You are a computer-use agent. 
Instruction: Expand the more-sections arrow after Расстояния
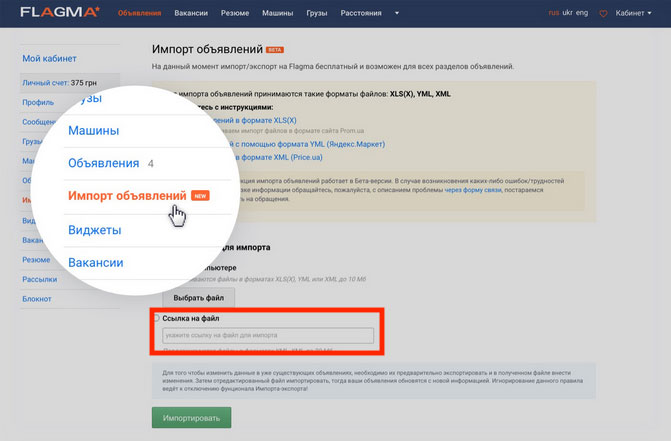(x=397, y=13)
